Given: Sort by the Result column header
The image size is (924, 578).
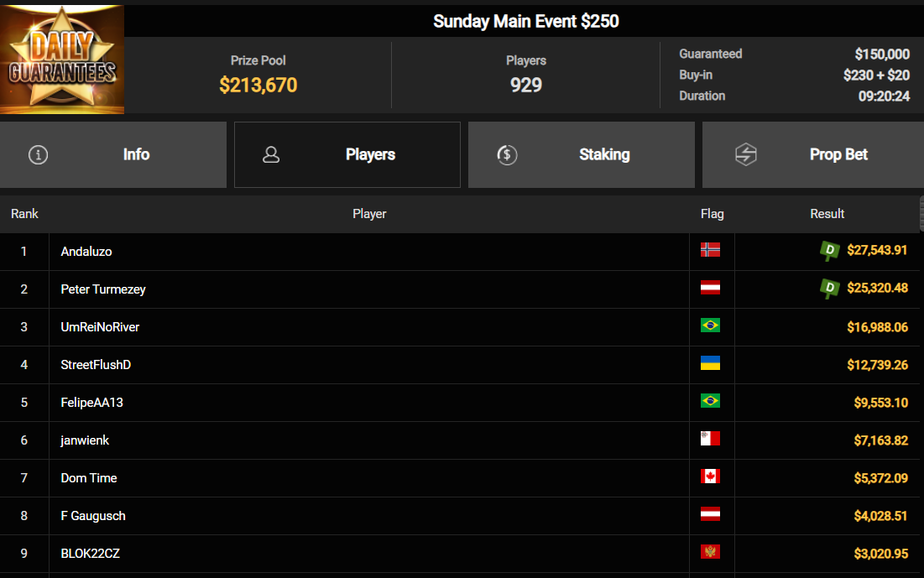Looking at the screenshot, I should pyautogui.click(x=827, y=214).
